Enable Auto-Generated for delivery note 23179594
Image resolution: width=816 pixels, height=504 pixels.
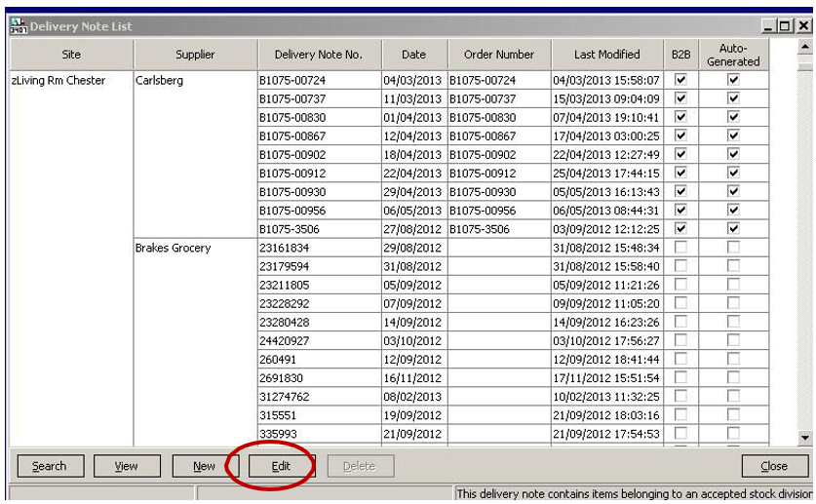tap(733, 266)
